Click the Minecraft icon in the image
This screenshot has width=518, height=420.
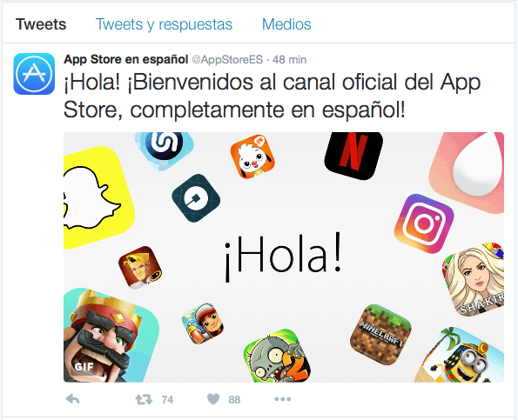pyautogui.click(x=380, y=335)
